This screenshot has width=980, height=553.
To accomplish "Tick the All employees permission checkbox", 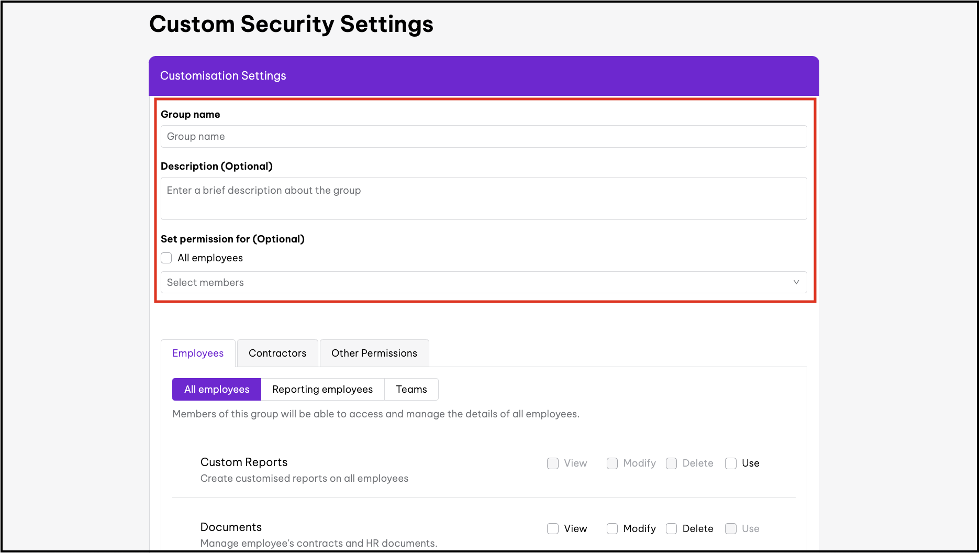I will pos(166,258).
